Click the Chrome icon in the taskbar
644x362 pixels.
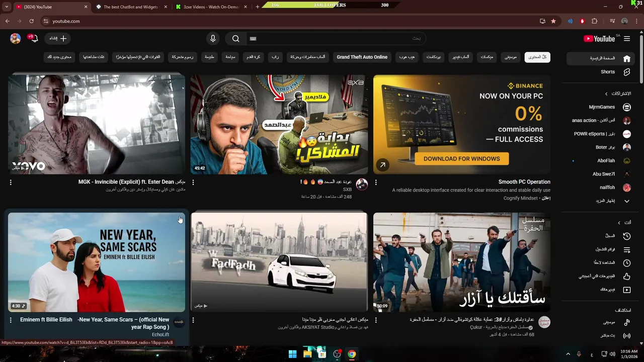(352, 354)
